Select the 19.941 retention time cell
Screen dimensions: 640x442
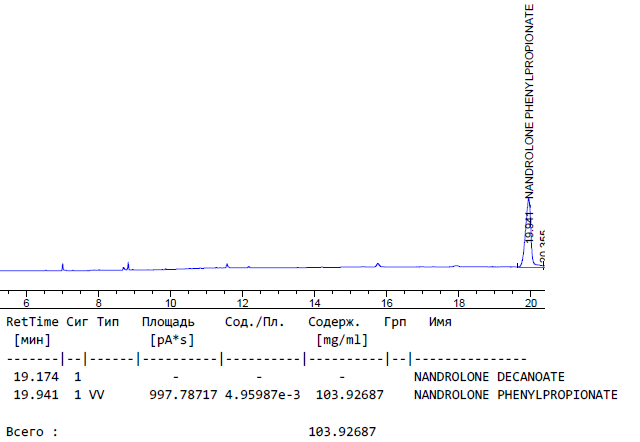(34, 394)
